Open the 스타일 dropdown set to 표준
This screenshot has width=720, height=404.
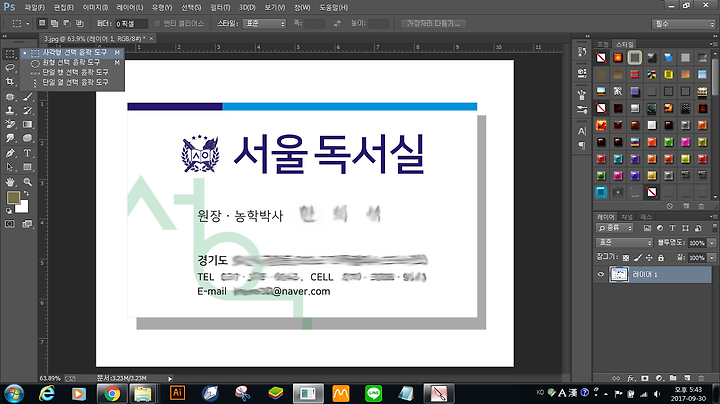[264, 23]
